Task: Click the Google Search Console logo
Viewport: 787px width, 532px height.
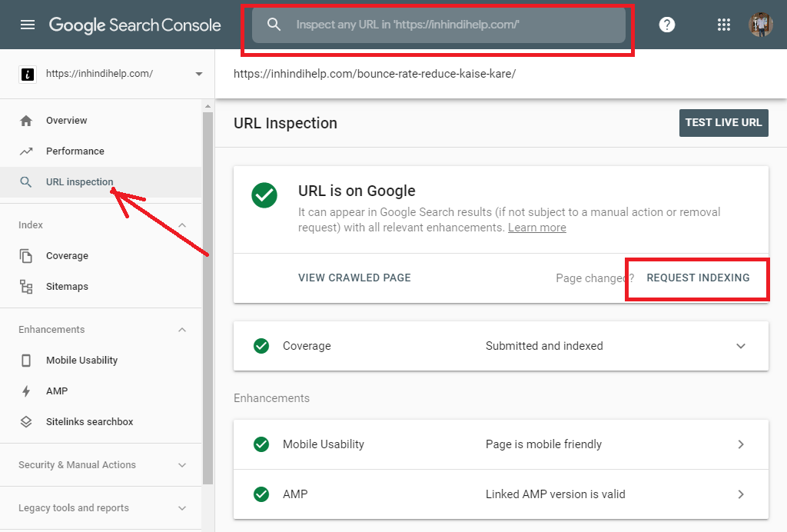Action: (134, 25)
